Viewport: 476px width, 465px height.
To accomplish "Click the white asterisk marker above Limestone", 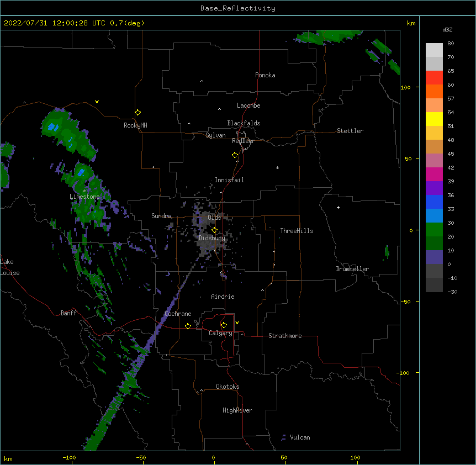I will [84, 191].
